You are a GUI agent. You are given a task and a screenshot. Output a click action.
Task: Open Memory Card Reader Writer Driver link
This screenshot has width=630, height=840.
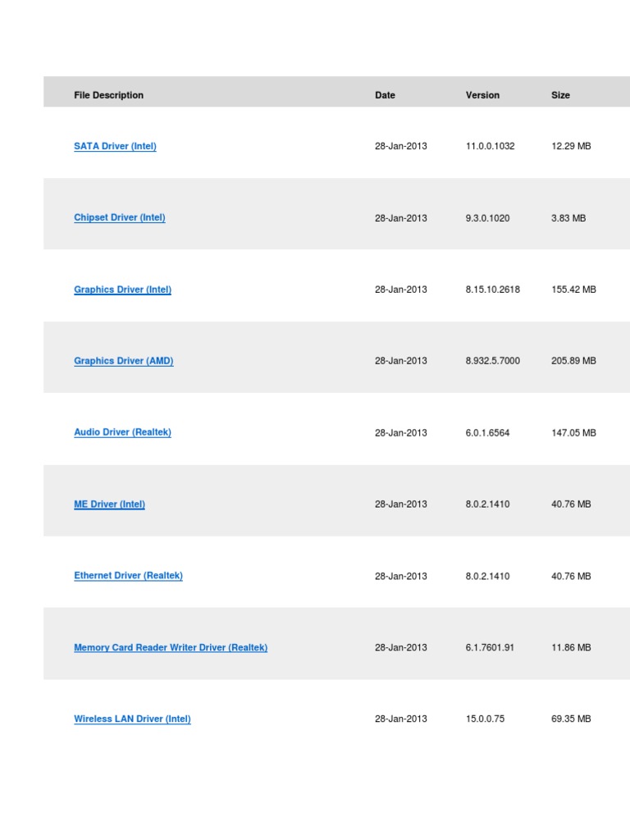coord(171,647)
